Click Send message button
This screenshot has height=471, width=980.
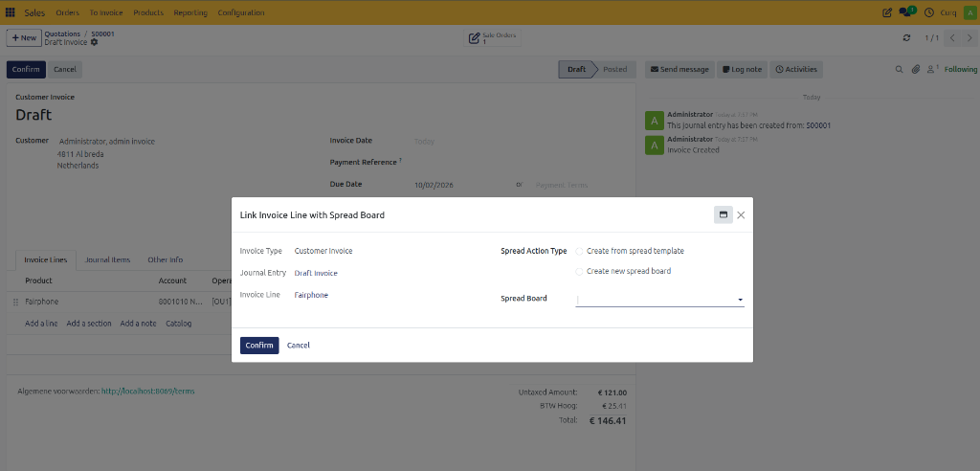[680, 70]
